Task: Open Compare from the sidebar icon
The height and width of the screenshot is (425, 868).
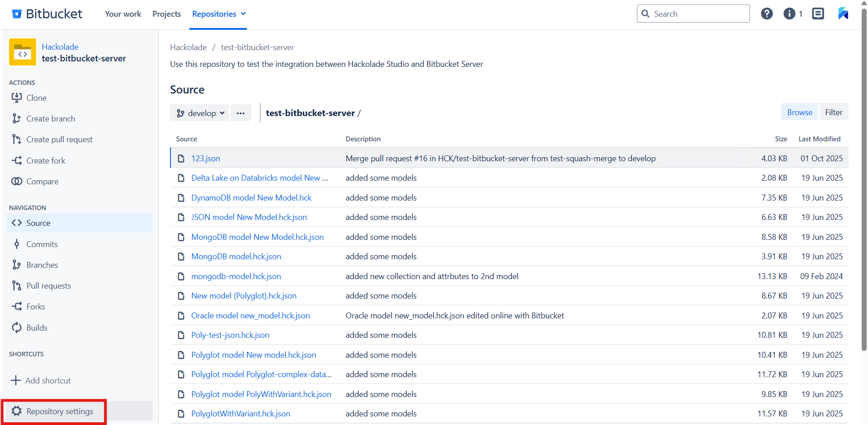Action: coord(17,181)
